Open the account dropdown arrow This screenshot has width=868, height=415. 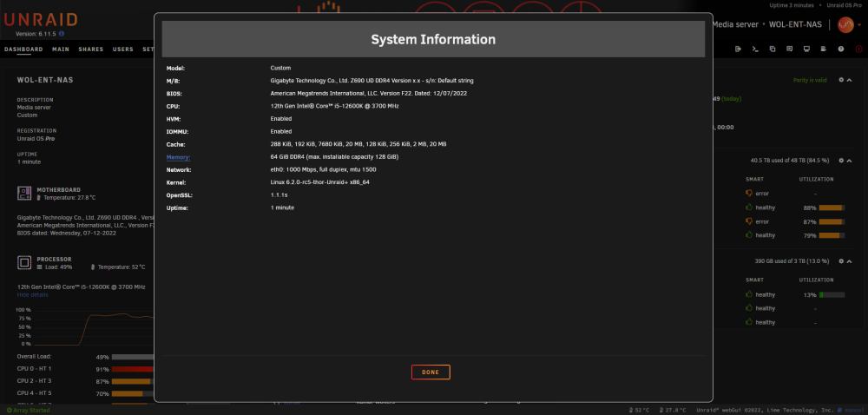click(x=859, y=25)
